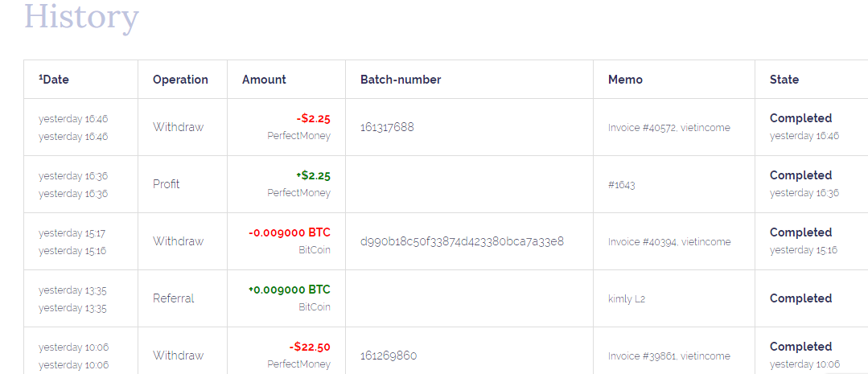The width and height of the screenshot is (868, 374).
Task: Select batch number 161317688
Action: pyautogui.click(x=387, y=127)
